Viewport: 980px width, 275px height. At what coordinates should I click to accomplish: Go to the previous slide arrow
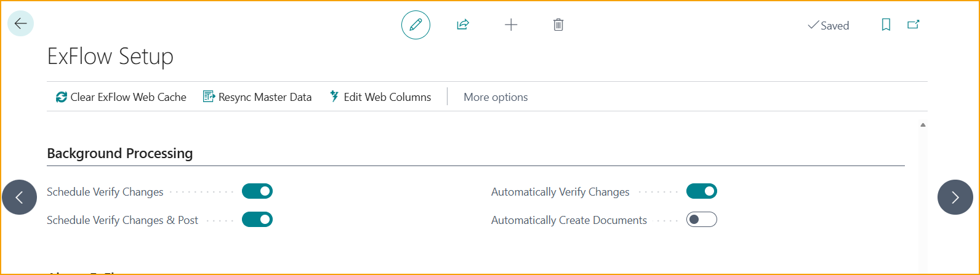click(20, 197)
